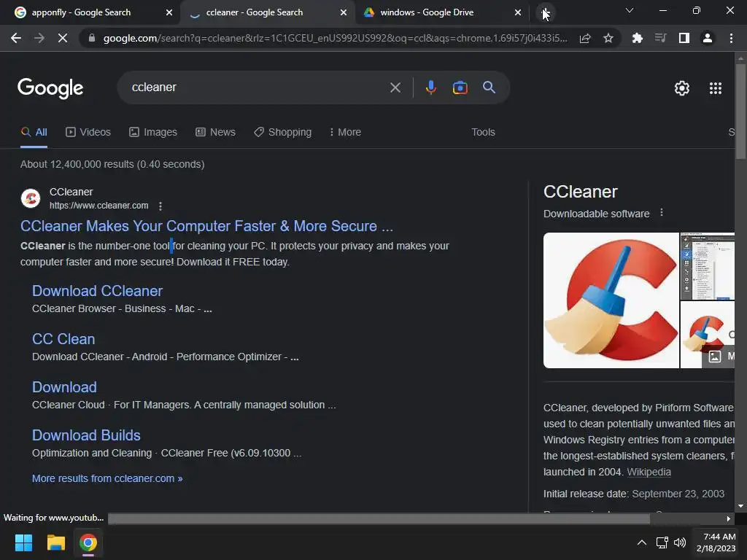Open the small CCleaner logo thumbnail
The image size is (747, 560).
click(708, 335)
